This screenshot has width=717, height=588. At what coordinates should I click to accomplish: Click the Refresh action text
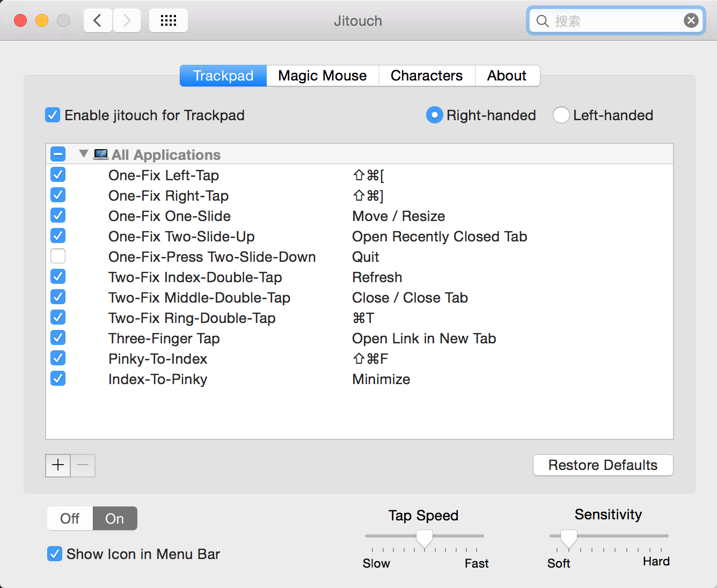pos(377,277)
